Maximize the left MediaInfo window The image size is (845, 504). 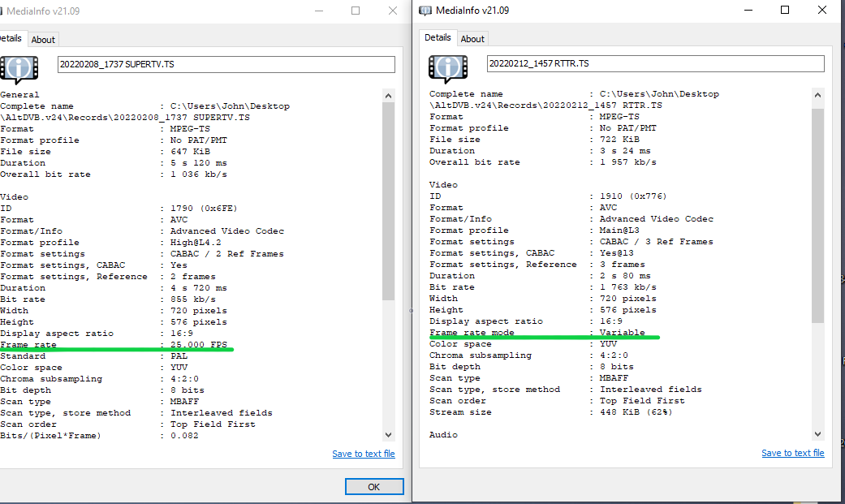click(x=356, y=11)
